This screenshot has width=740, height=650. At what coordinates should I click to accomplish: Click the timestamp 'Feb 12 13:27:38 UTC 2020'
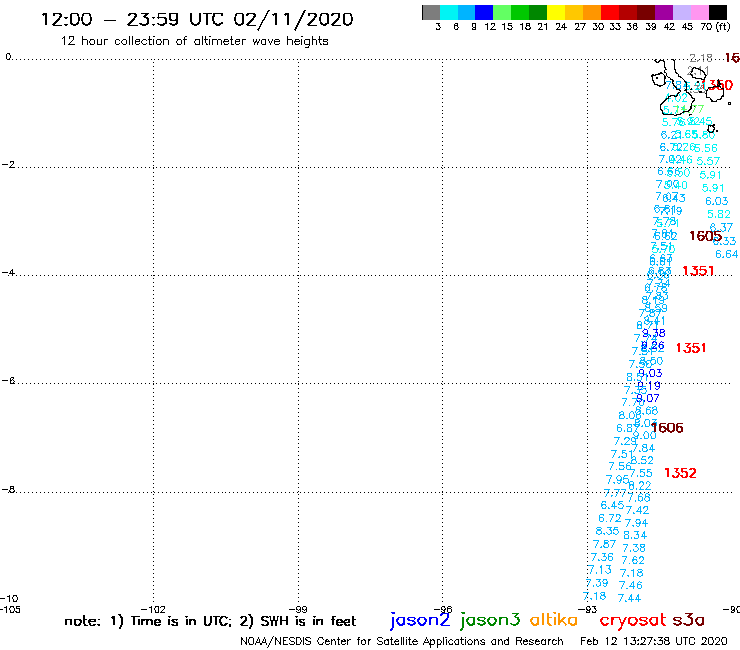[x=654, y=641]
